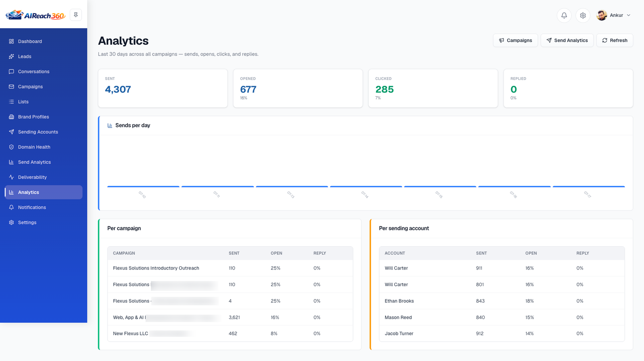Screen dimensions: 644x361
Task: Open Deliverability from sidebar
Action: point(43,177)
